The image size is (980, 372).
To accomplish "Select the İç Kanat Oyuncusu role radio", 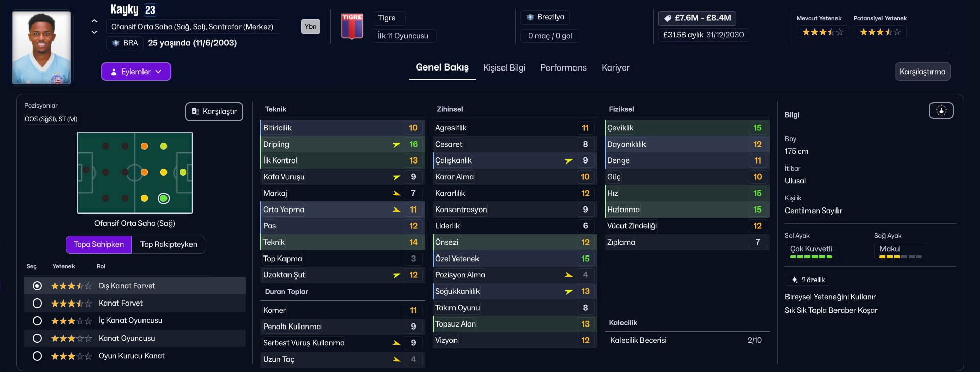I will (37, 321).
